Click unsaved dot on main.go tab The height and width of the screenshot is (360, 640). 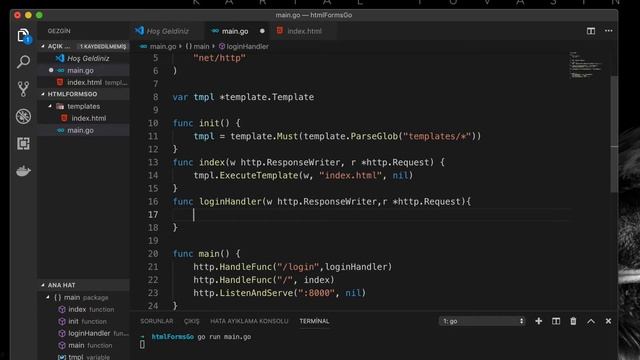pos(262,31)
